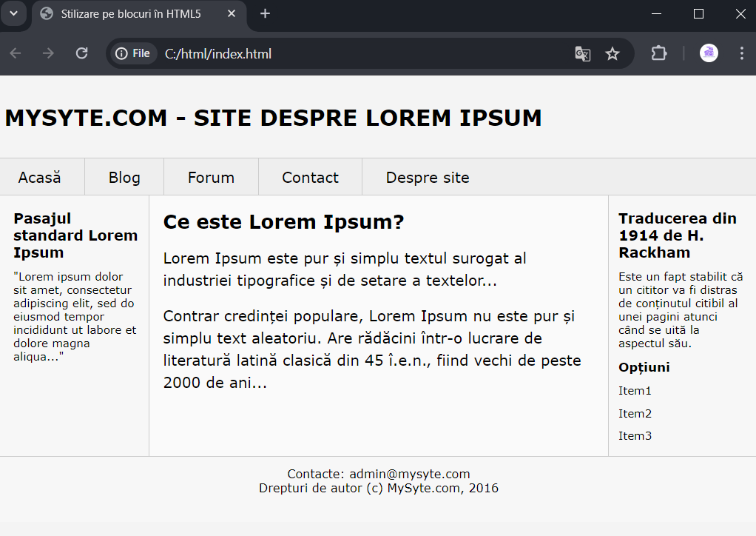
Task: Select Item2 in the Opțiuni list
Action: [635, 413]
